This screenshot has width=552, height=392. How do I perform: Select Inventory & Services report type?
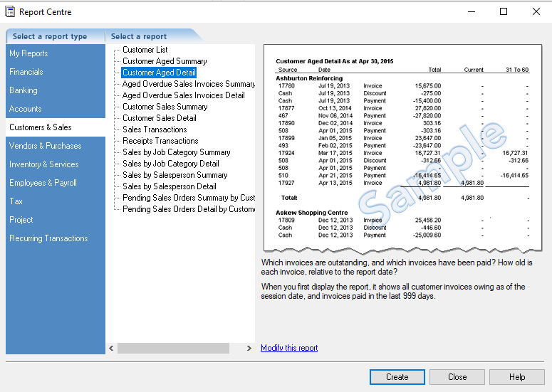(x=43, y=164)
